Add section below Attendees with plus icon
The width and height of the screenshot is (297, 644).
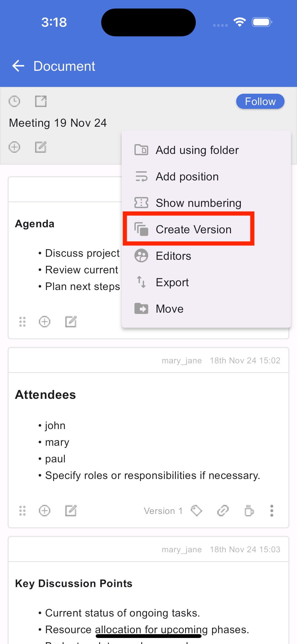click(x=45, y=511)
